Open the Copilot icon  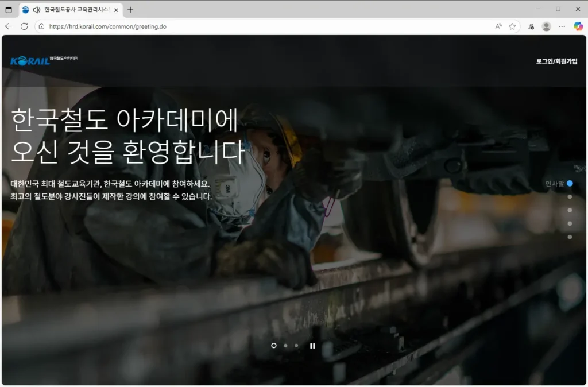579,26
